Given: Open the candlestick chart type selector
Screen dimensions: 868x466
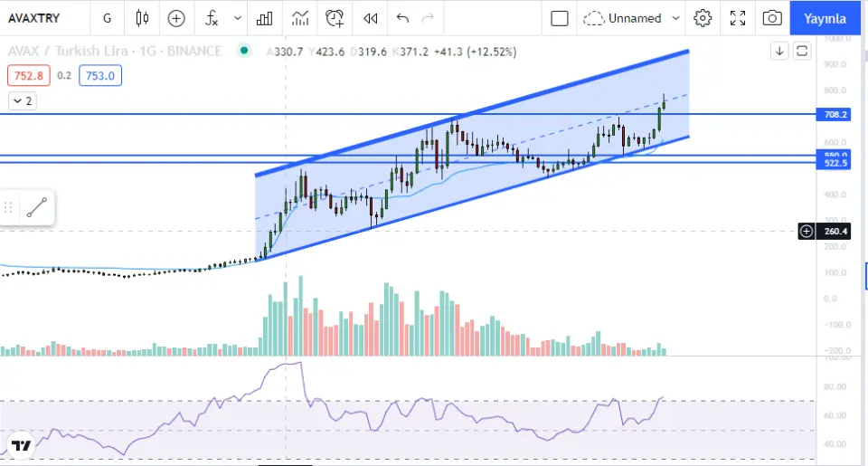Looking at the screenshot, I should point(141,18).
